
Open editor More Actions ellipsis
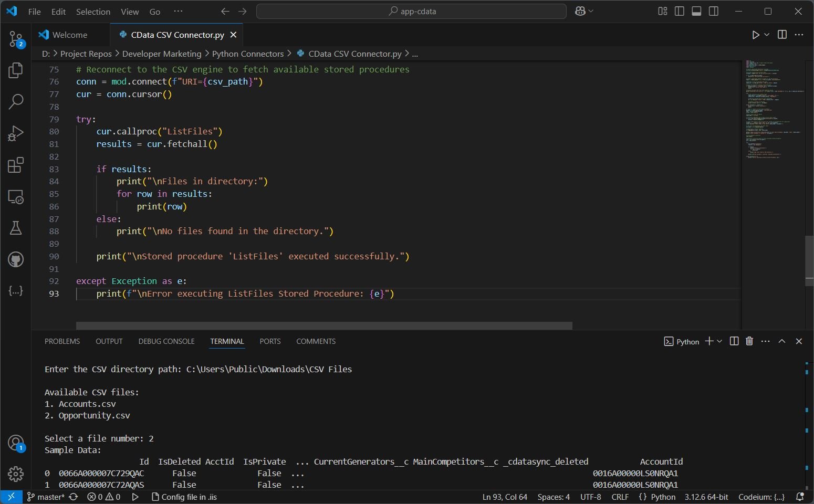click(x=799, y=35)
